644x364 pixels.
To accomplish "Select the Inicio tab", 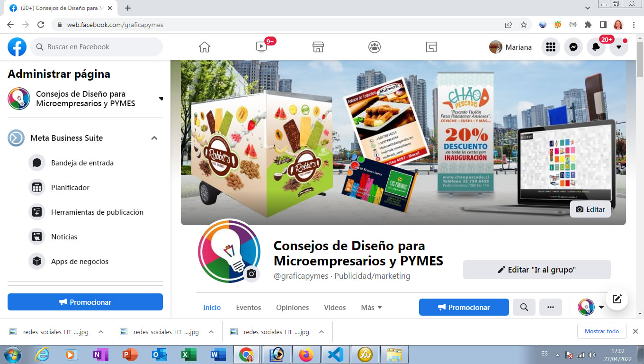I will [x=212, y=307].
